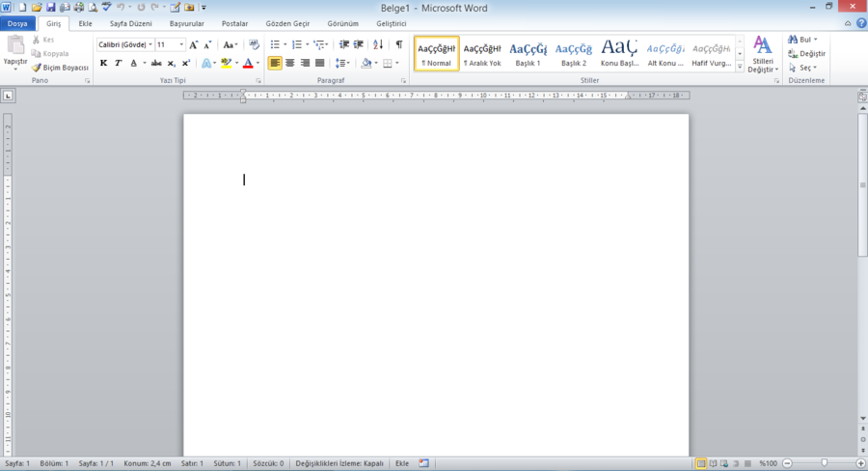Click the tab stop selector at ruler corner
This screenshot has width=868, height=471.
click(x=8, y=96)
